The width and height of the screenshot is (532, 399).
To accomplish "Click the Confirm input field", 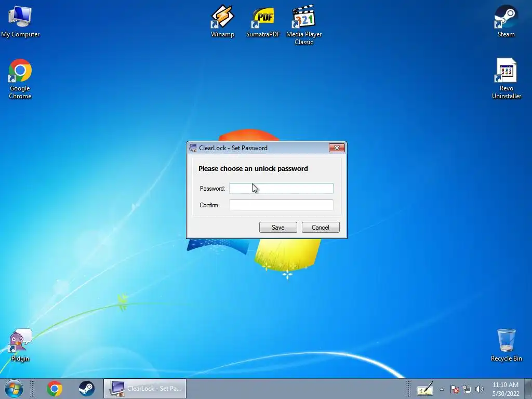I will [x=281, y=205].
